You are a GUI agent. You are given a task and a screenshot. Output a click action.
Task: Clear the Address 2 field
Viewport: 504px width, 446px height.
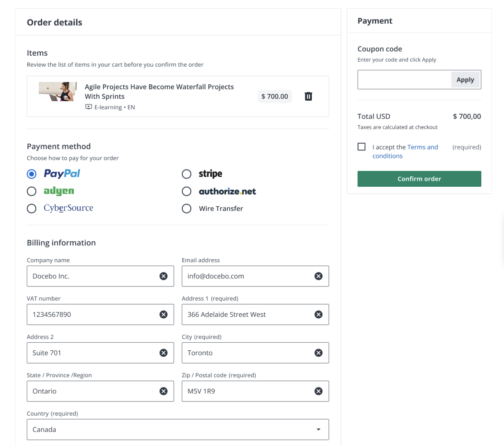[x=164, y=353]
